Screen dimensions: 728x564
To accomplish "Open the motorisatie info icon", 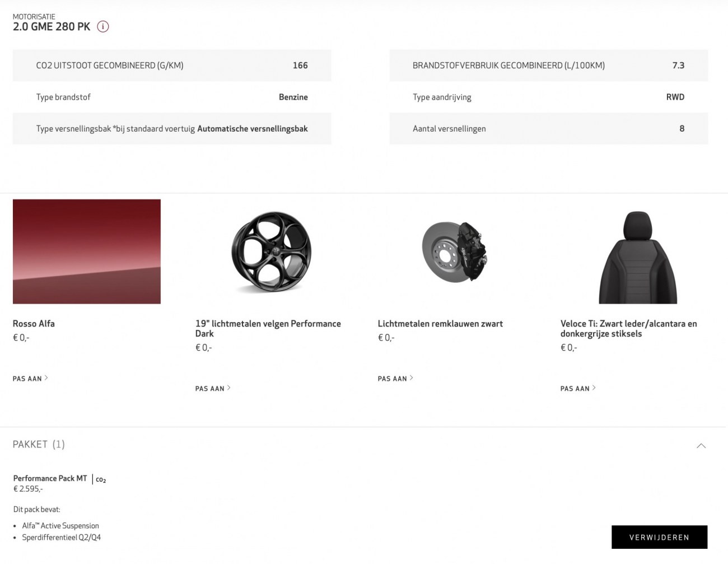I will click(x=103, y=26).
